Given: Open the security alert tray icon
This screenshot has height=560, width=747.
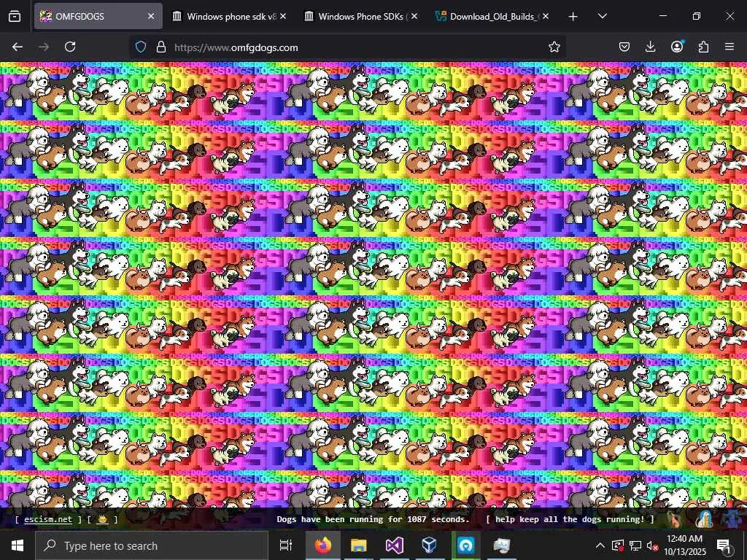Looking at the screenshot, I should coord(618,545).
